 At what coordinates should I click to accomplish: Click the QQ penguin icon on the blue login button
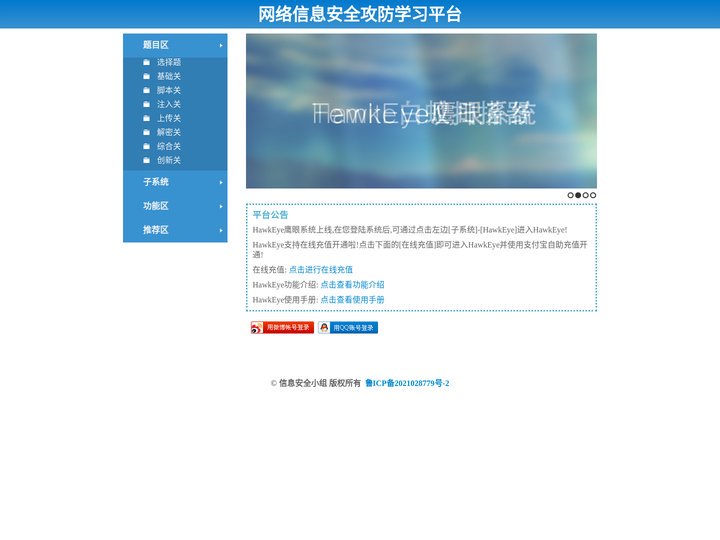324,327
